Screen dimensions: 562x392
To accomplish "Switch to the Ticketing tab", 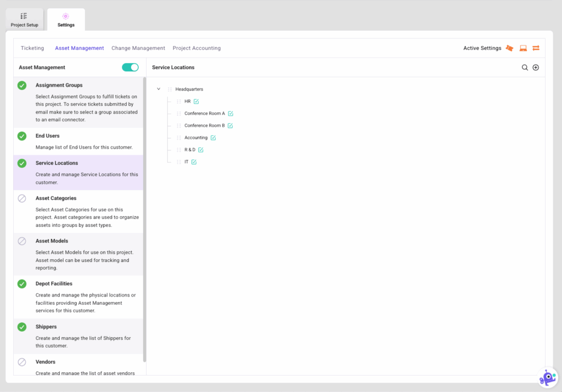I will coord(32,48).
